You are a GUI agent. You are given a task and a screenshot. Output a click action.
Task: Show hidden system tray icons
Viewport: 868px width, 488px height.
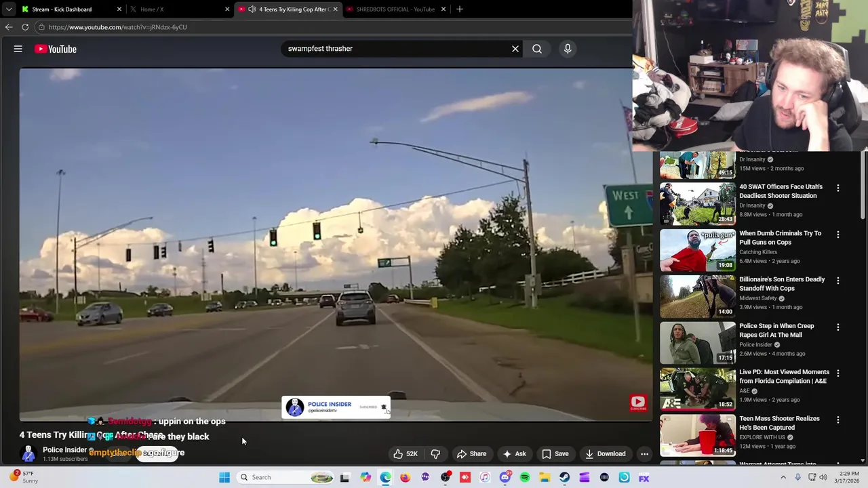(x=783, y=477)
